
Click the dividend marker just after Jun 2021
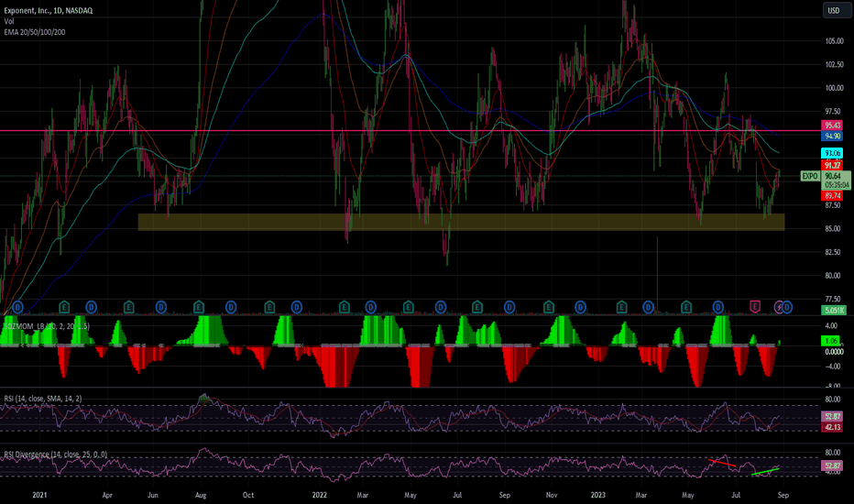(161, 307)
